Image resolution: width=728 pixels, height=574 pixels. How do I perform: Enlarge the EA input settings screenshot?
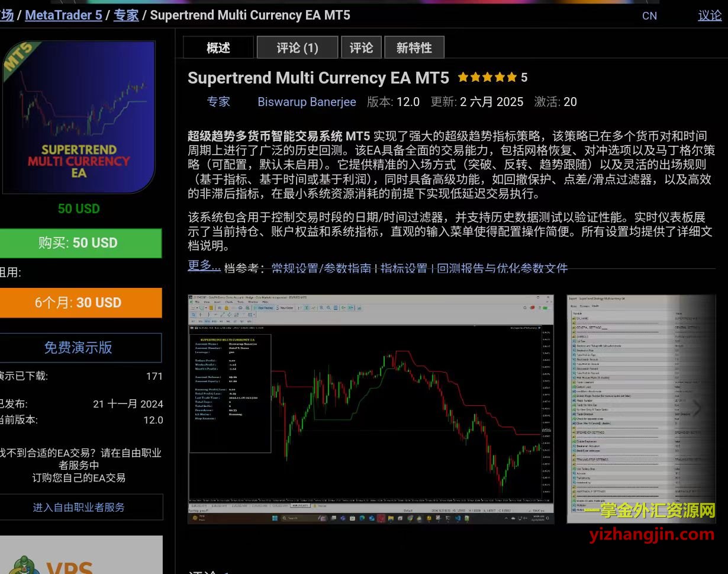click(641, 409)
